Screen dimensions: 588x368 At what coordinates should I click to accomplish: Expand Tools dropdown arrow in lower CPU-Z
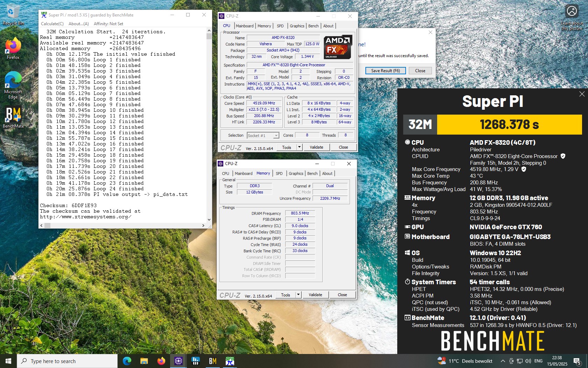(x=298, y=295)
